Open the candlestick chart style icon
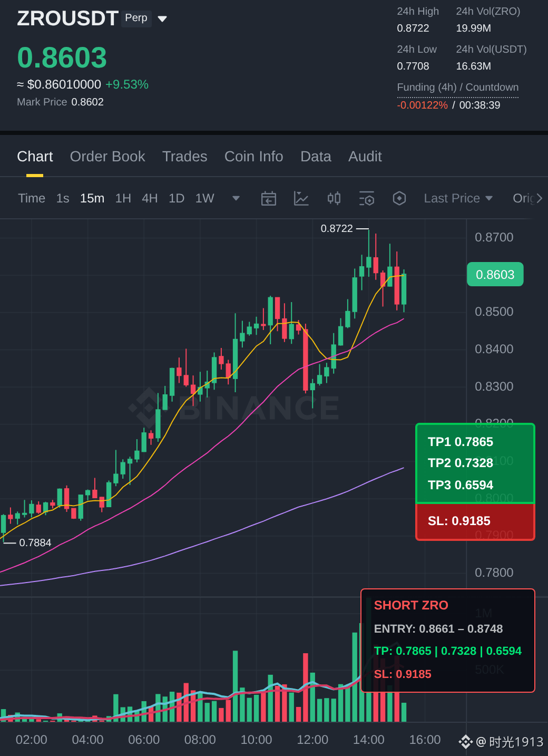The height and width of the screenshot is (756, 548). pos(334,198)
